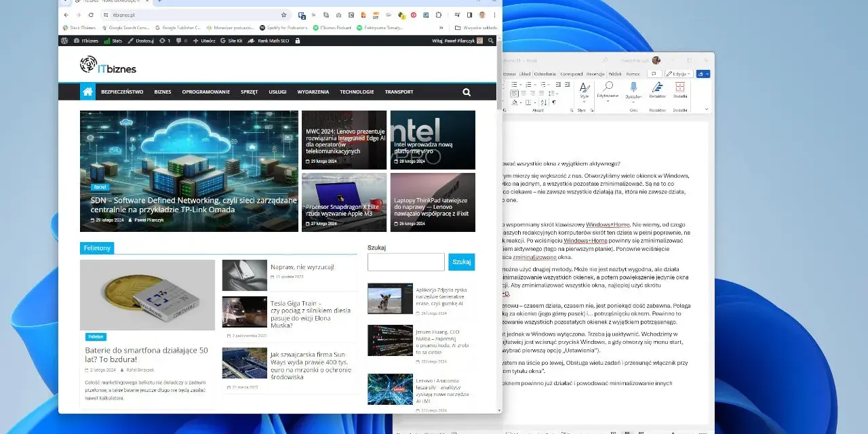Screen dimensions: 868x434
Task: Expand the numbering style arrow in Word
Action: (x=535, y=84)
